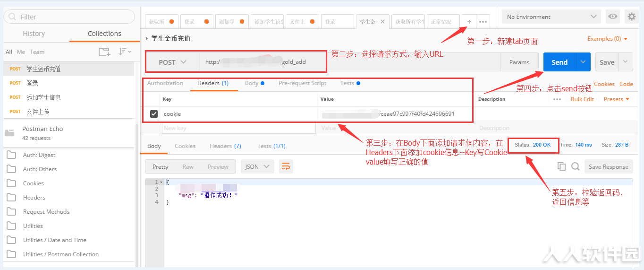
Task: Open the Tests request tab with blue dot
Action: 350,83
